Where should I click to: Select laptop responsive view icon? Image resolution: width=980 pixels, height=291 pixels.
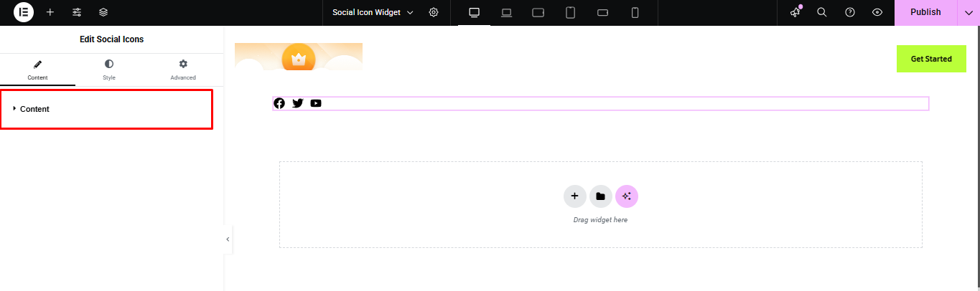(x=506, y=12)
